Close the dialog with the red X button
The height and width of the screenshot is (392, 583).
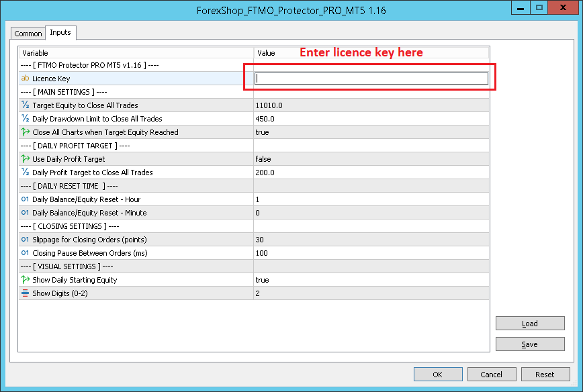[563, 7]
